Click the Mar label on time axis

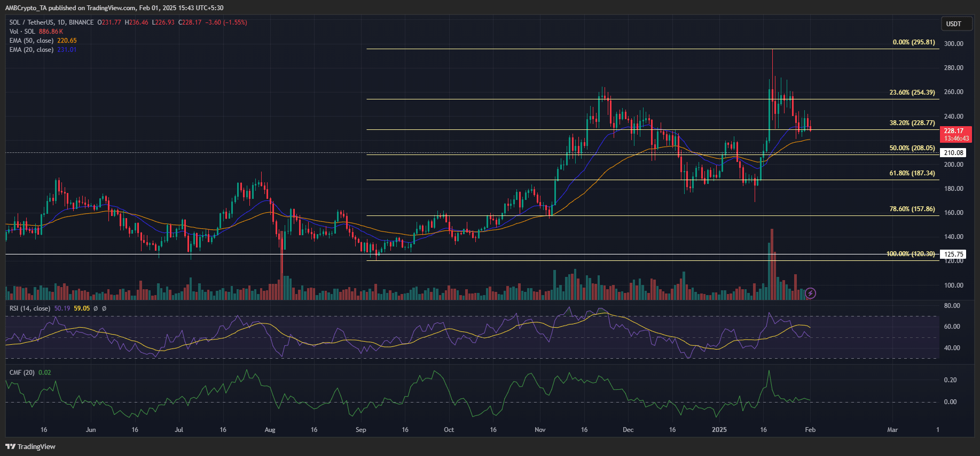[x=892, y=430]
